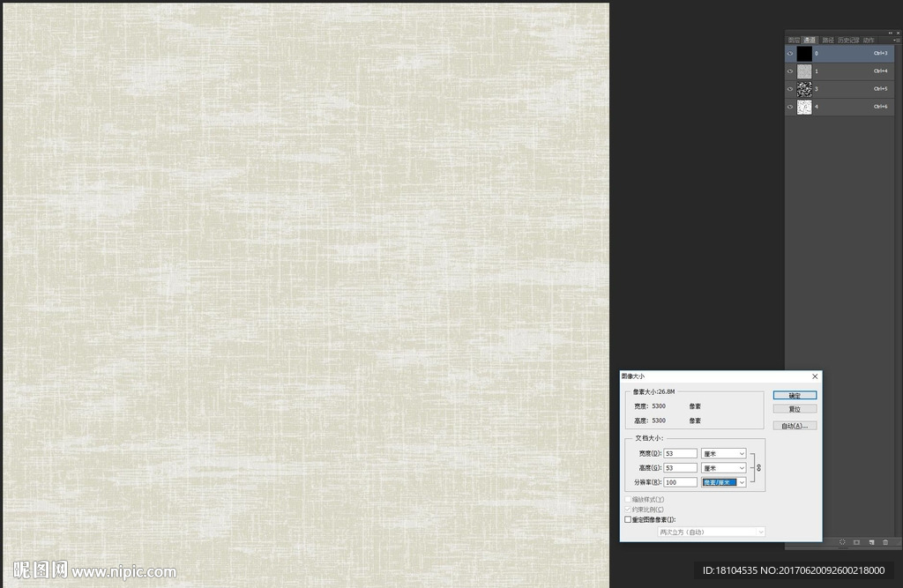Open width unit 厘米 dropdown
This screenshot has width=903, height=588.
(x=724, y=454)
